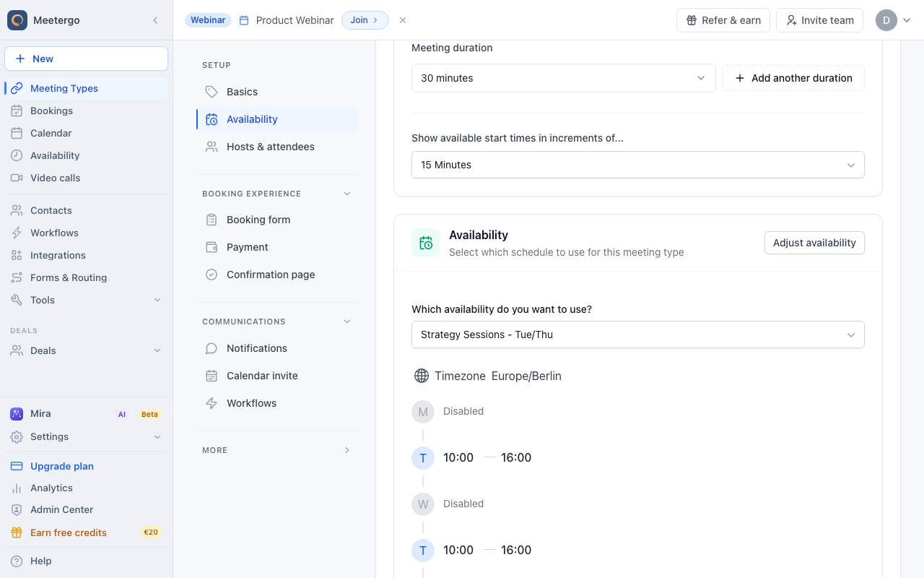
Task: Click the €20 credits badge
Action: pyautogui.click(x=150, y=532)
